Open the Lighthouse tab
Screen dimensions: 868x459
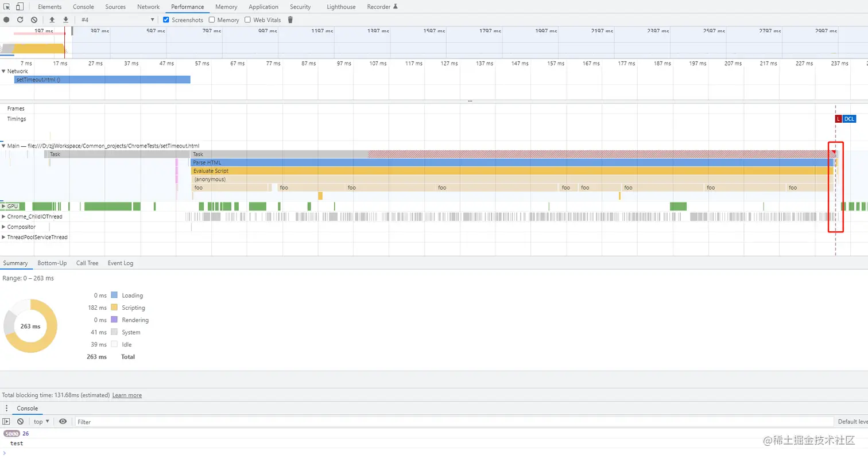(341, 7)
